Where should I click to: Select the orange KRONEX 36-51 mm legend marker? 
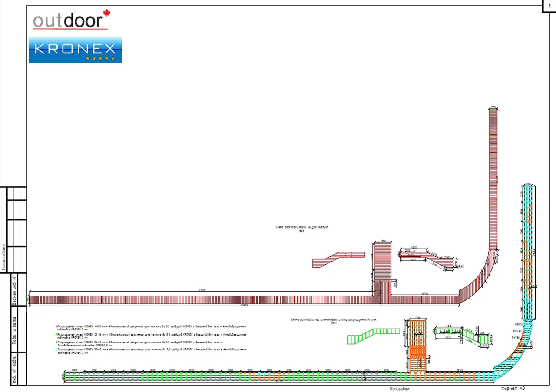point(56,342)
